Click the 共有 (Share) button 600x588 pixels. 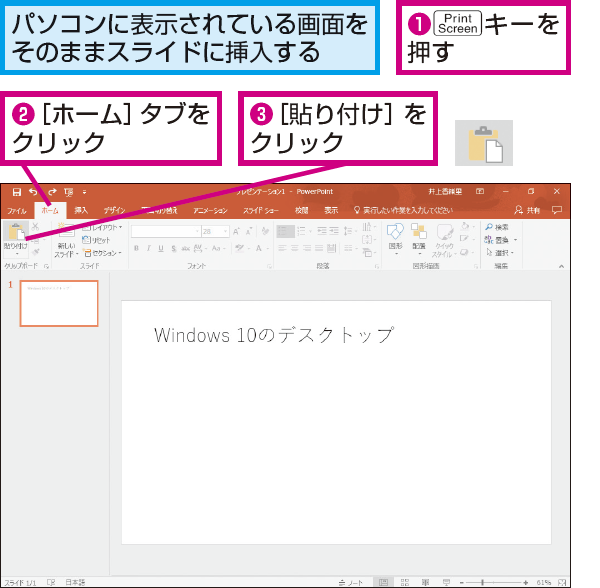click(x=527, y=210)
